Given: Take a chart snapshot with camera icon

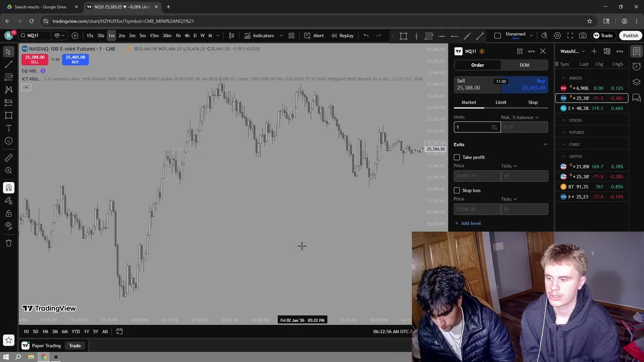Looking at the screenshot, I should pos(583,36).
